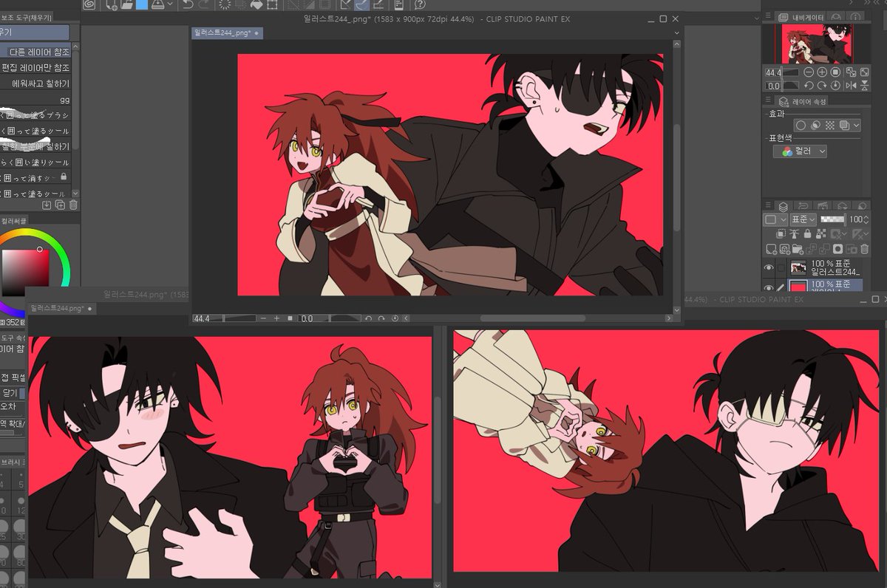Click the sub tool Delete trash icon
This screenshot has height=588, width=887.
point(72,205)
